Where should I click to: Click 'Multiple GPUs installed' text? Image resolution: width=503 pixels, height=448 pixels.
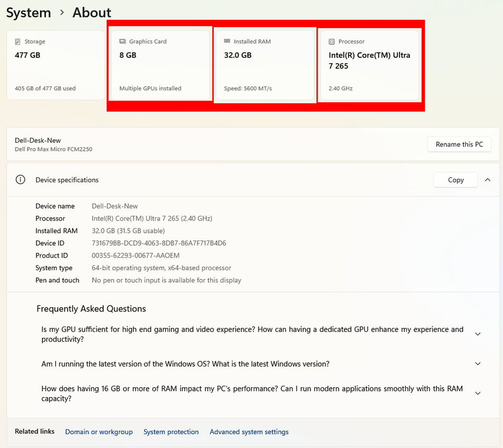(150, 88)
